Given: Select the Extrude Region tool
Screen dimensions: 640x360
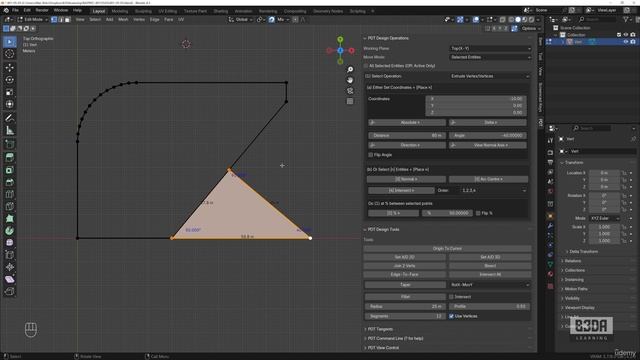Looking at the screenshot, I should click(x=10, y=158).
